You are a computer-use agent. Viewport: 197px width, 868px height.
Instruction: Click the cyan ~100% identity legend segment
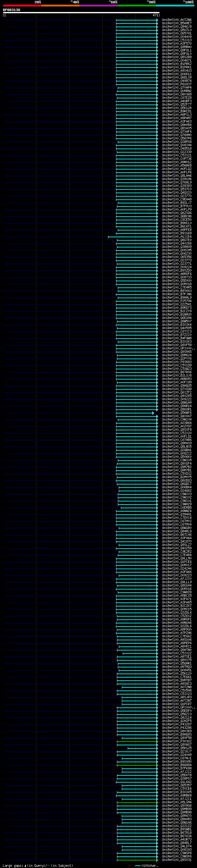click(x=175, y=6)
